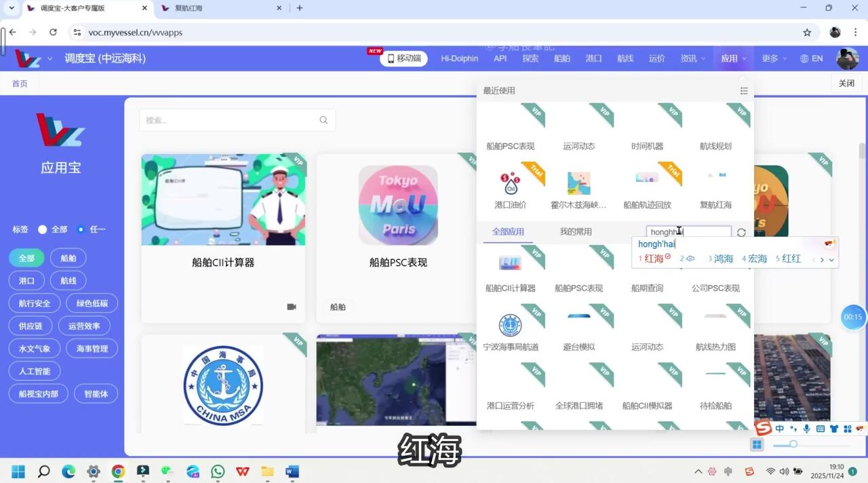
Task: Open the 港口 menu item
Action: pos(593,58)
